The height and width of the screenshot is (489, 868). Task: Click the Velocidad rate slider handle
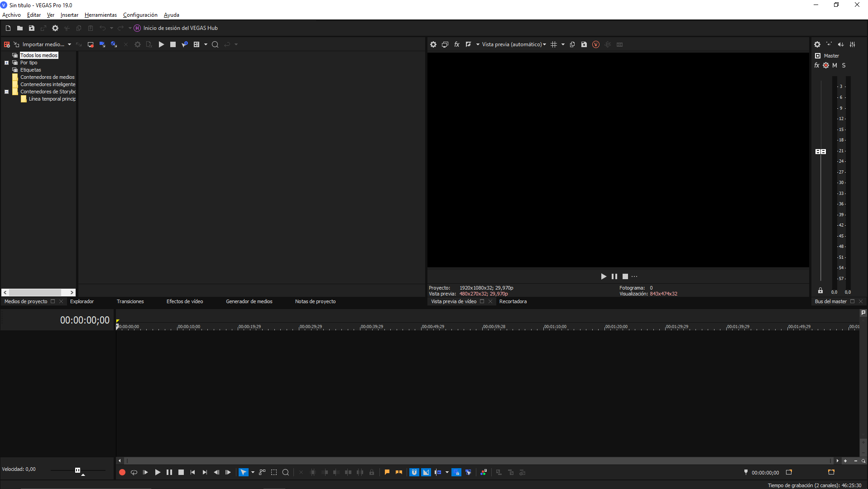click(77, 470)
